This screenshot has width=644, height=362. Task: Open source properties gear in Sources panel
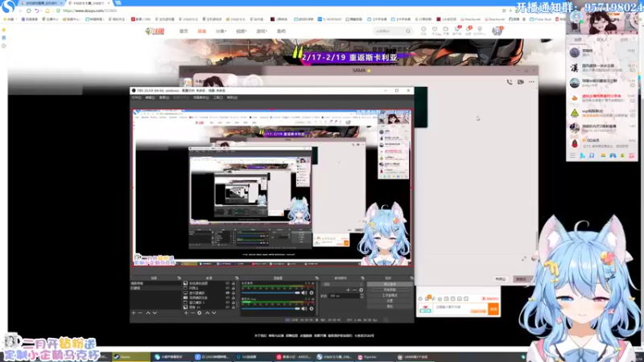199,313
